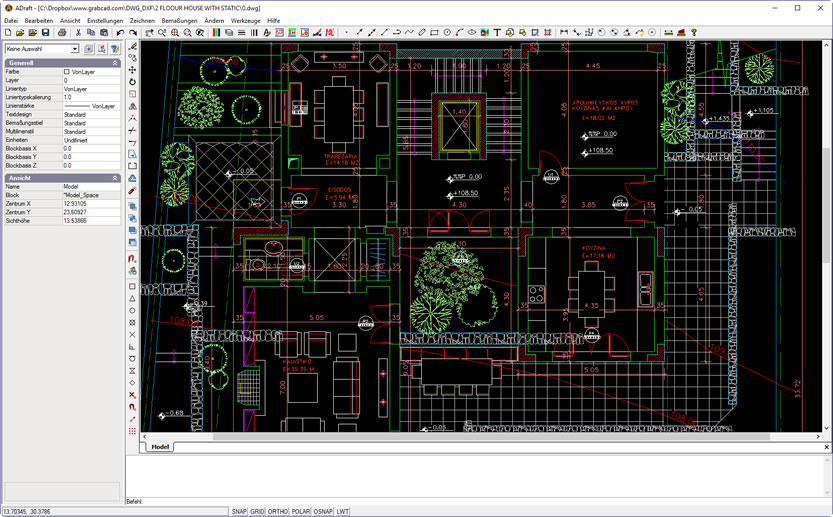The height and width of the screenshot is (517, 833).
Task: Click the quick select icon beside selection dropdown
Action: [89, 49]
